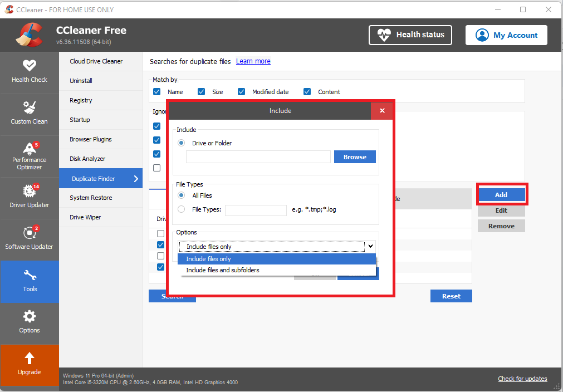
Task: Toggle the Modified date checkbox
Action: 242,92
